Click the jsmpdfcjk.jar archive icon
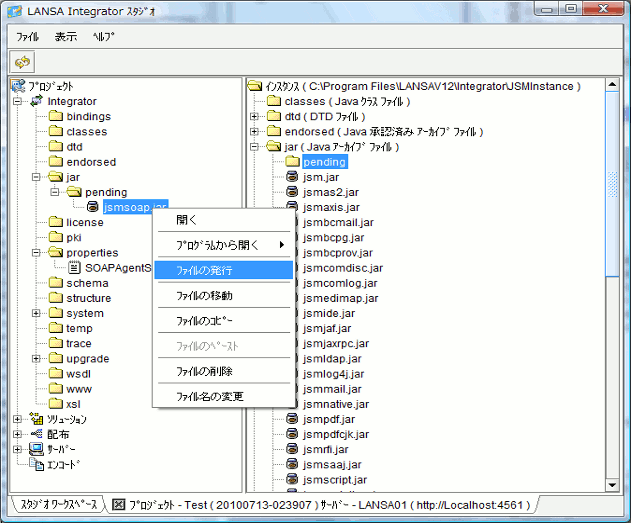 [x=292, y=434]
